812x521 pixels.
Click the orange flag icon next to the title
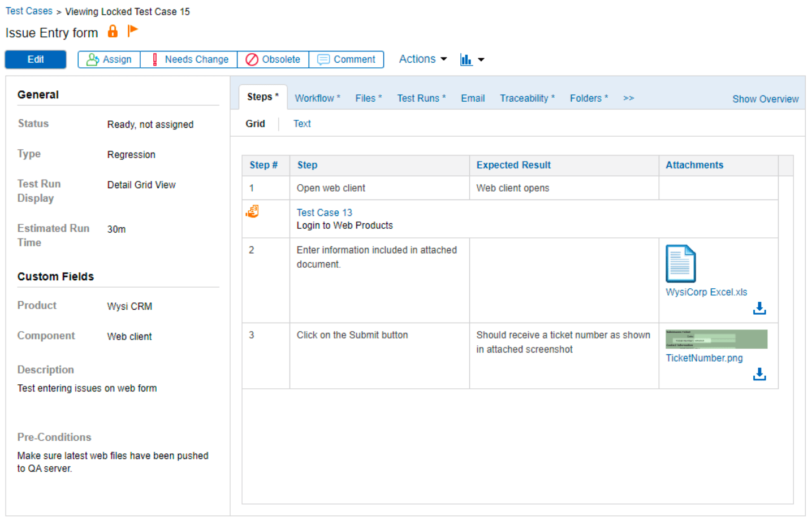[132, 32]
